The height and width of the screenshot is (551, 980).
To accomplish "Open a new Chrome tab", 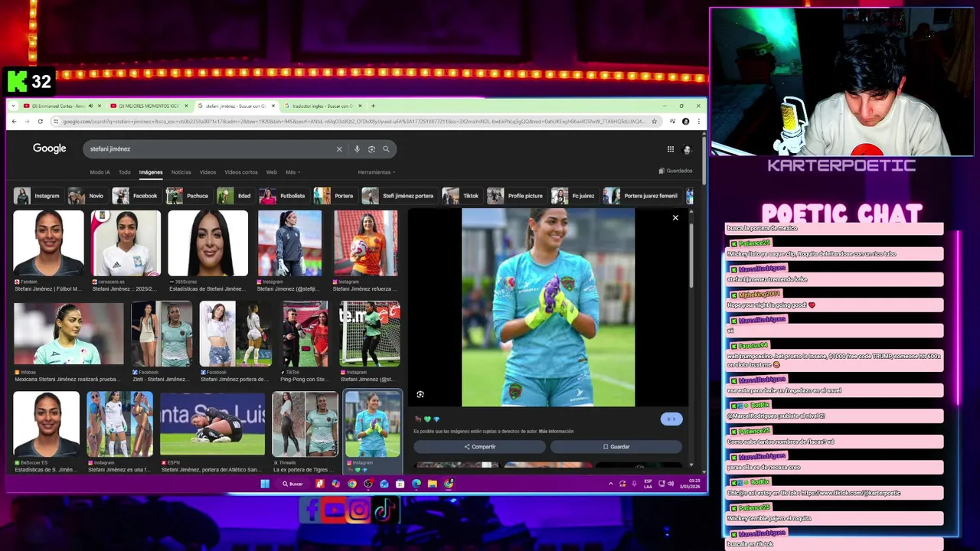I will 373,106.
